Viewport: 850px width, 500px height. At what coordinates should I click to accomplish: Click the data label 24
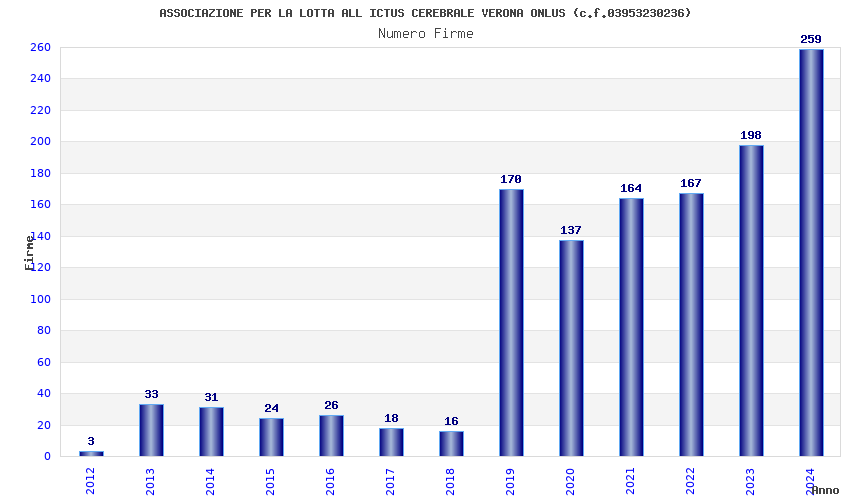point(272,408)
